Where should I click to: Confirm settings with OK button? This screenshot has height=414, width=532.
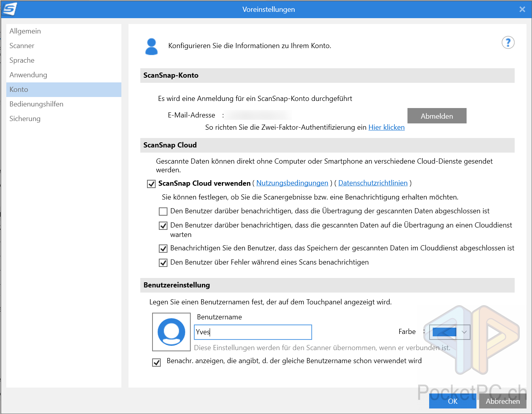coord(453,401)
